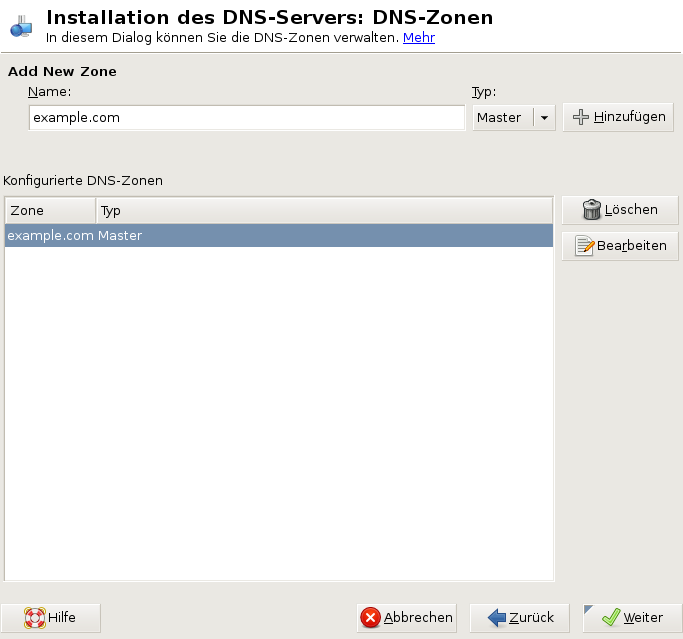
Task: Sort zones by the Typ column header
Action: tap(324, 211)
